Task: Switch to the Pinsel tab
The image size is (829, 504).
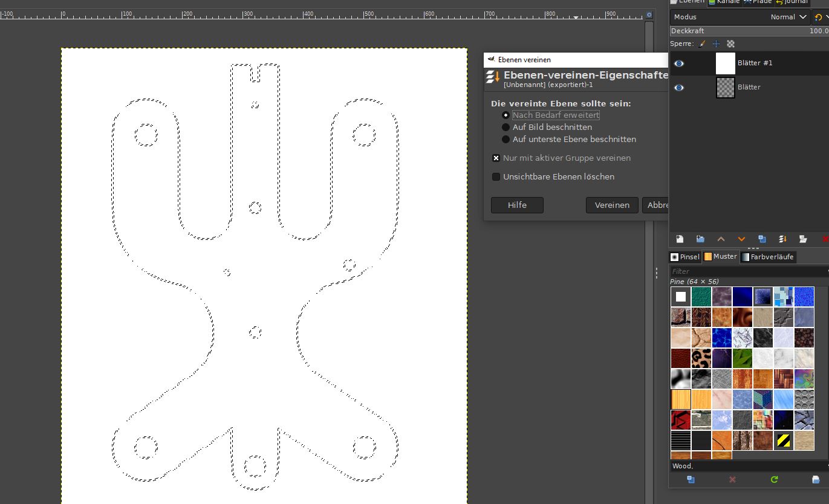Action: pyautogui.click(x=685, y=257)
